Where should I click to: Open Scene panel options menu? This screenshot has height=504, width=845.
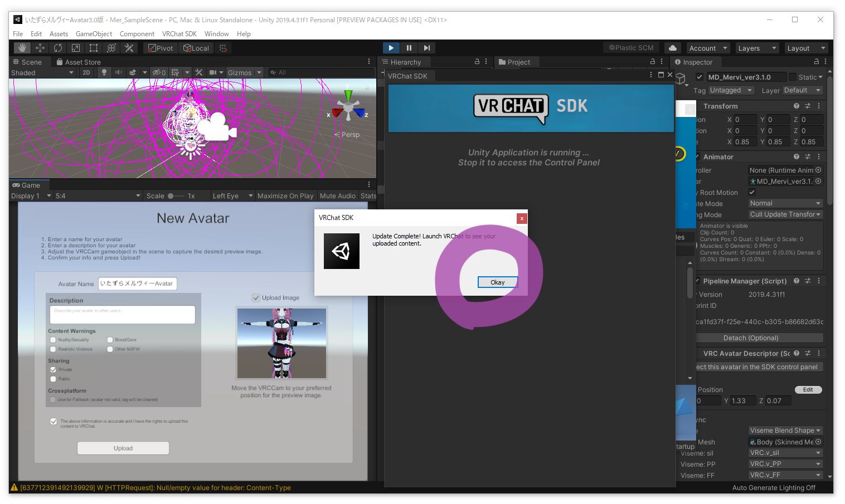pos(369,62)
